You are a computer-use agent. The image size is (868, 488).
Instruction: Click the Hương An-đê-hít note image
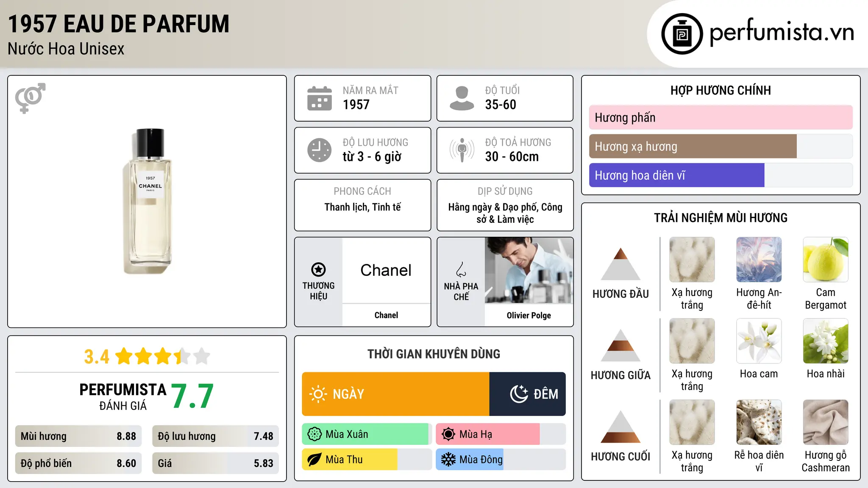759,260
